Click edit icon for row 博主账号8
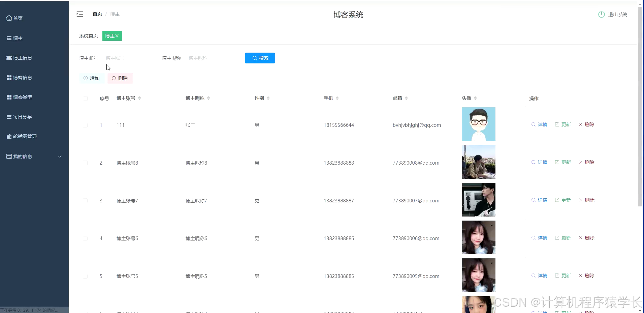This screenshot has height=313, width=644. [x=557, y=162]
